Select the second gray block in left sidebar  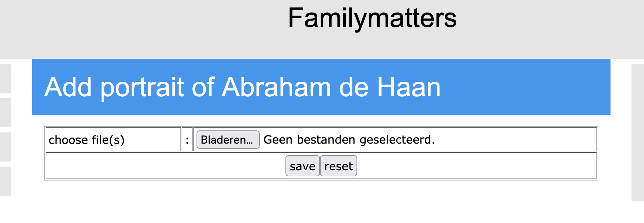[5, 113]
